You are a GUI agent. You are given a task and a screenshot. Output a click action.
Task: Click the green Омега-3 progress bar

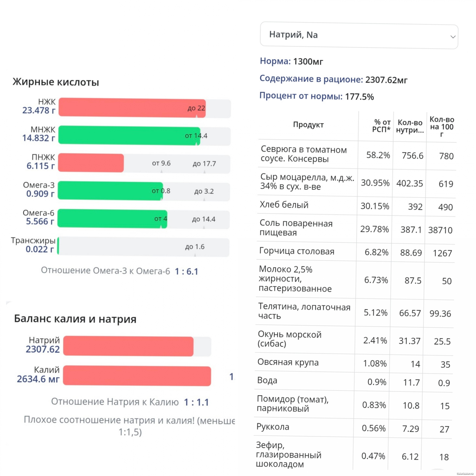[110, 191]
